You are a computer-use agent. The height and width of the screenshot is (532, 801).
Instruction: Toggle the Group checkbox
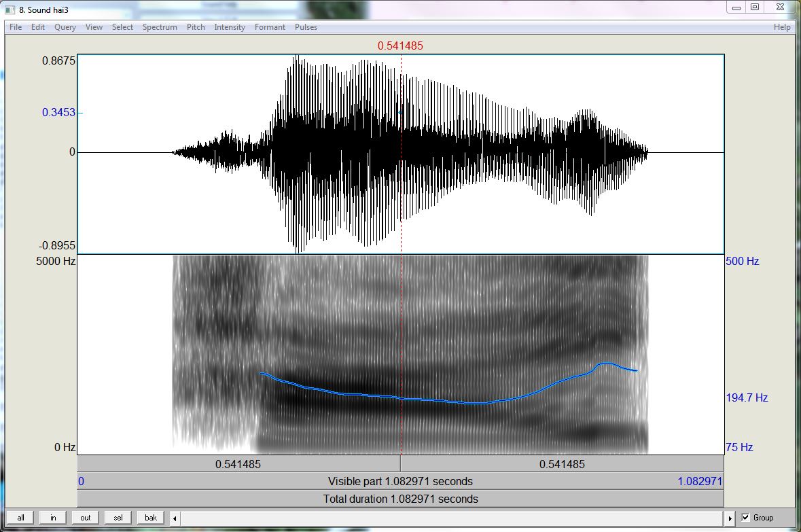[x=745, y=518]
